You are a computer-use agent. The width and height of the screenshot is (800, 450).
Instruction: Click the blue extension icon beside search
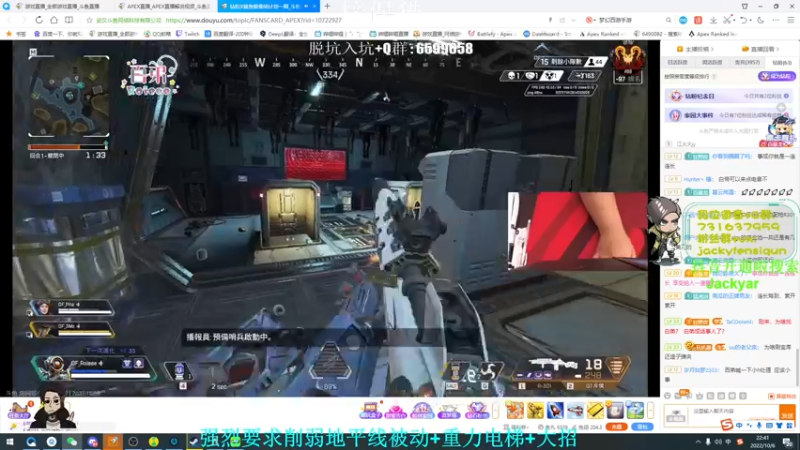(x=683, y=20)
